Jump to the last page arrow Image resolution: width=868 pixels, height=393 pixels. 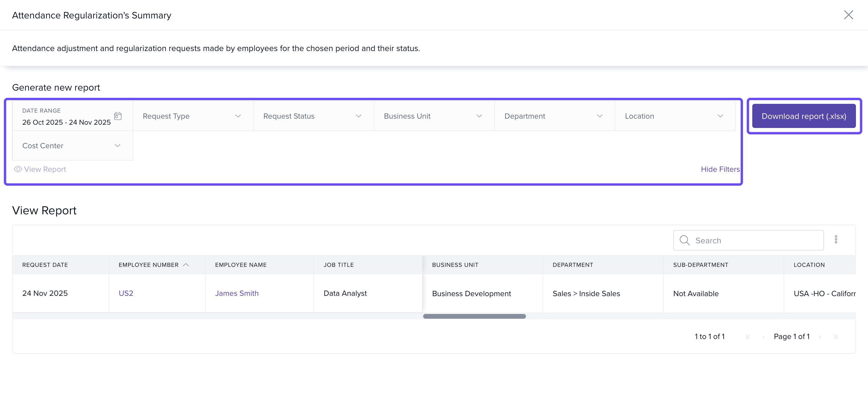coord(835,337)
